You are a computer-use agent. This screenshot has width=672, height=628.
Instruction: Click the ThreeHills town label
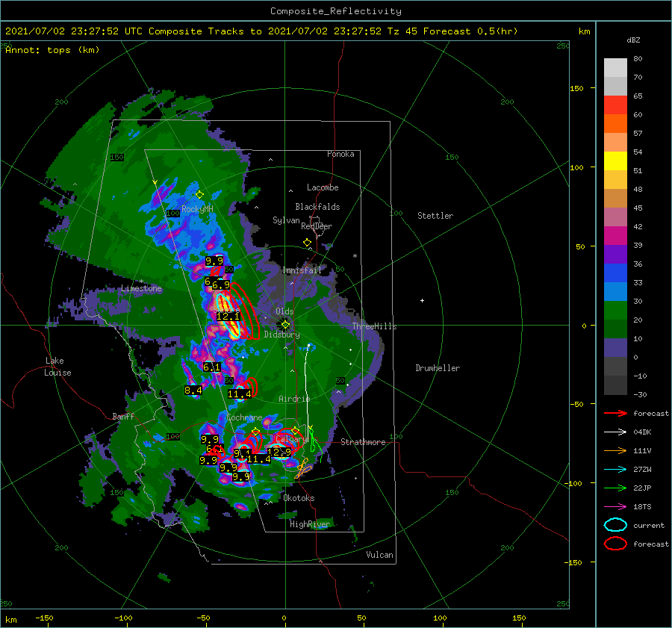click(375, 326)
